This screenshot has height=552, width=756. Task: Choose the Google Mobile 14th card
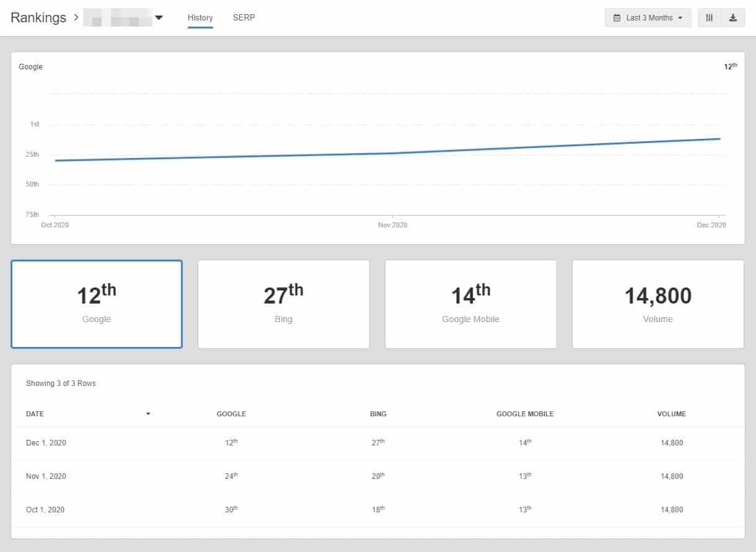[470, 304]
